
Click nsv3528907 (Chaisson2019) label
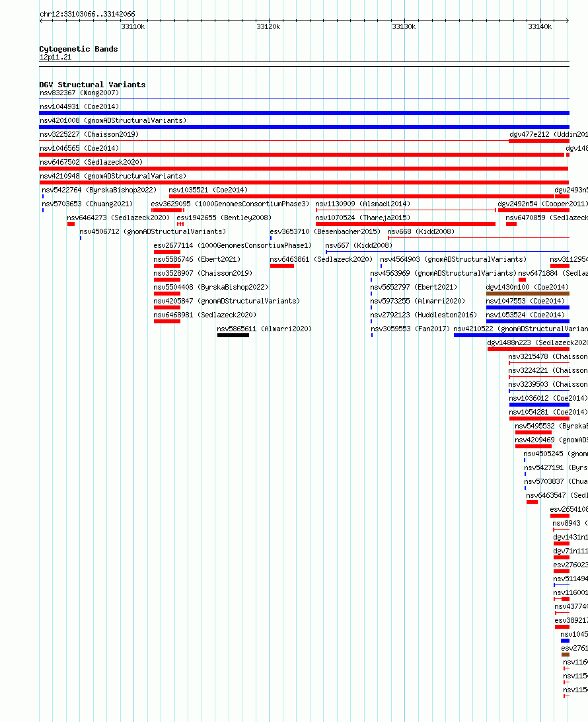point(203,273)
